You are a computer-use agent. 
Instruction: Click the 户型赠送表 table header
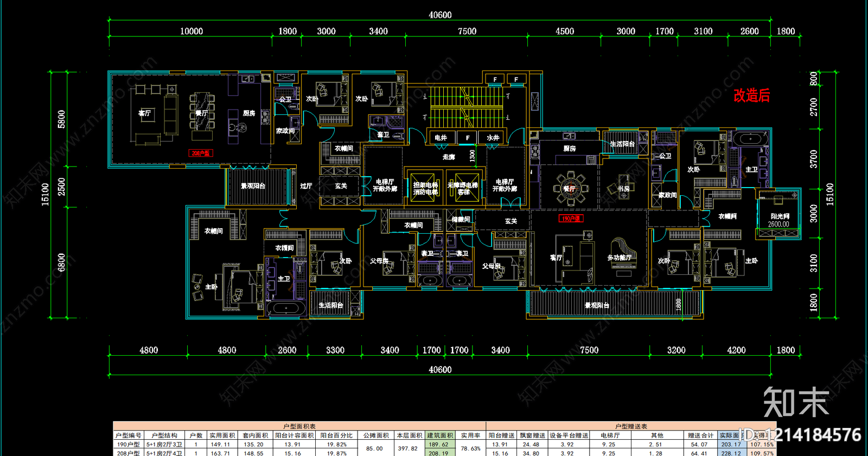631,427
